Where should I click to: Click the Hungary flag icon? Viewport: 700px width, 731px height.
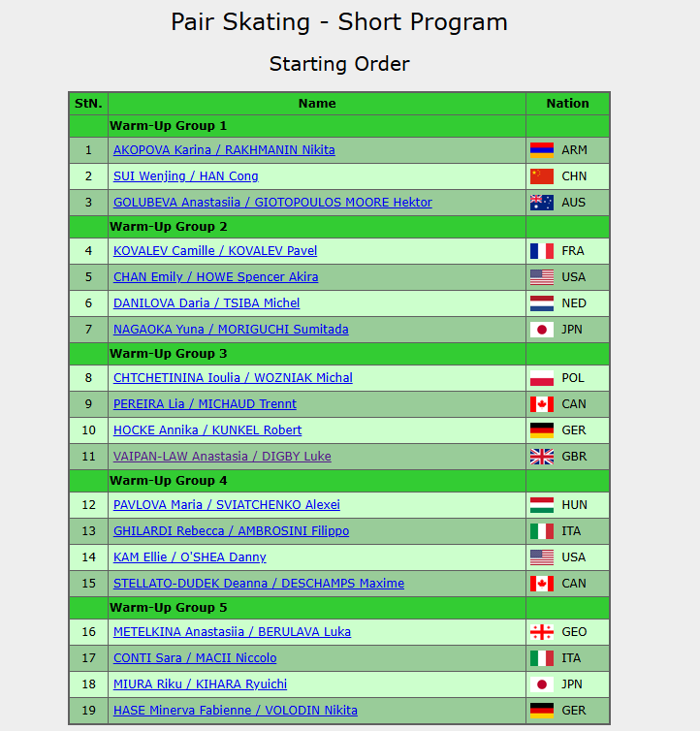pos(541,505)
